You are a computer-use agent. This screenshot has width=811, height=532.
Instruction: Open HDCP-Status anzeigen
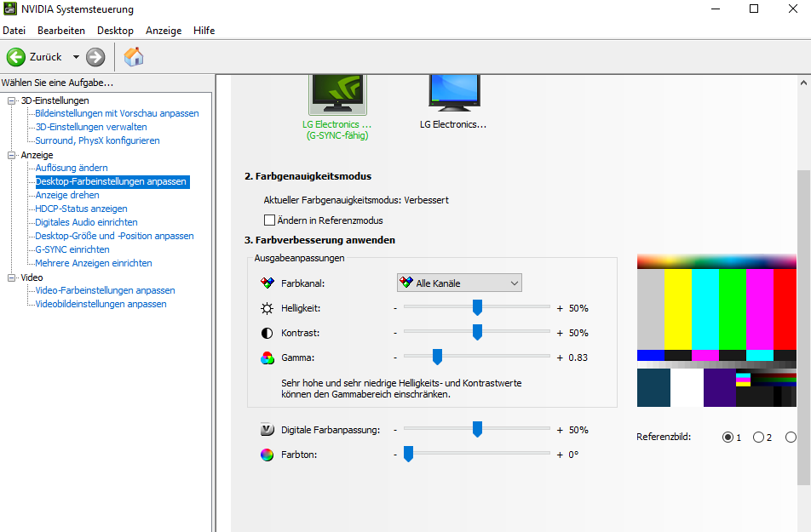coord(81,209)
